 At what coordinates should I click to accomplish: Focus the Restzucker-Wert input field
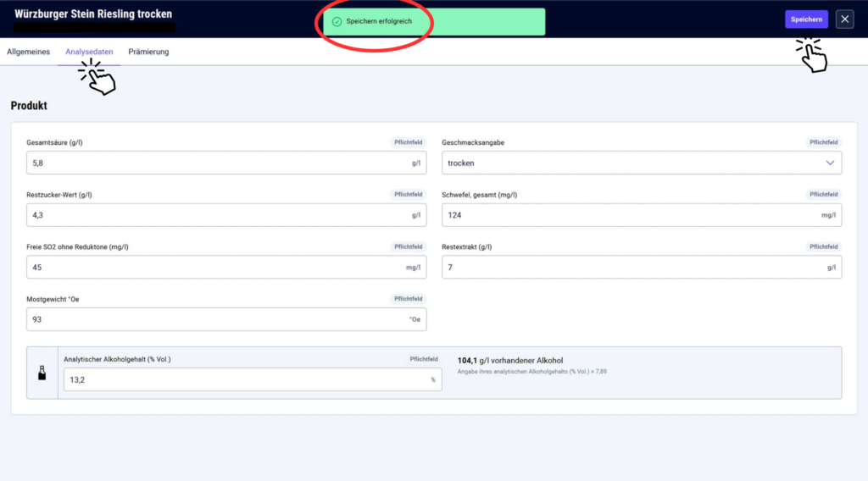(226, 215)
